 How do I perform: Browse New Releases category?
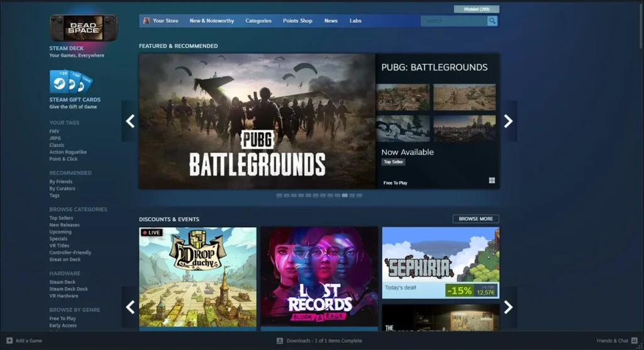[65, 225]
